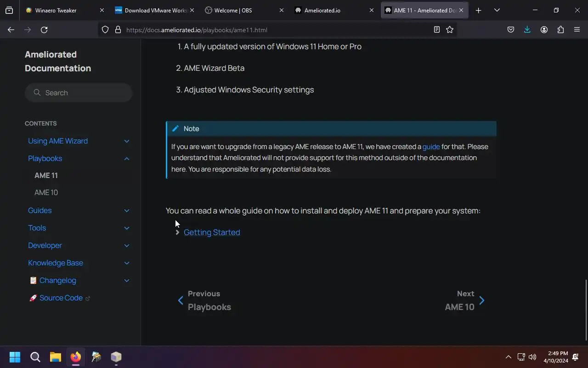The height and width of the screenshot is (368, 588).
Task: Expand the Guides section chevron
Action: (x=127, y=211)
